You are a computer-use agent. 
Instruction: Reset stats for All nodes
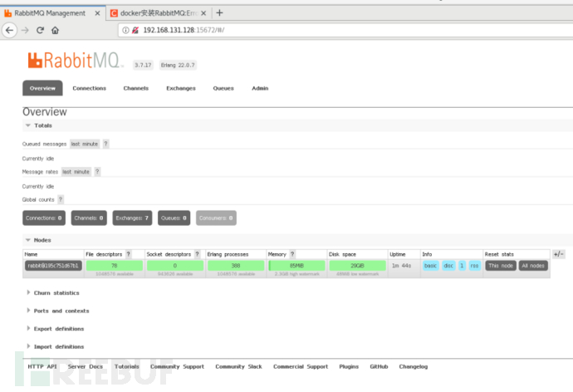click(x=533, y=266)
